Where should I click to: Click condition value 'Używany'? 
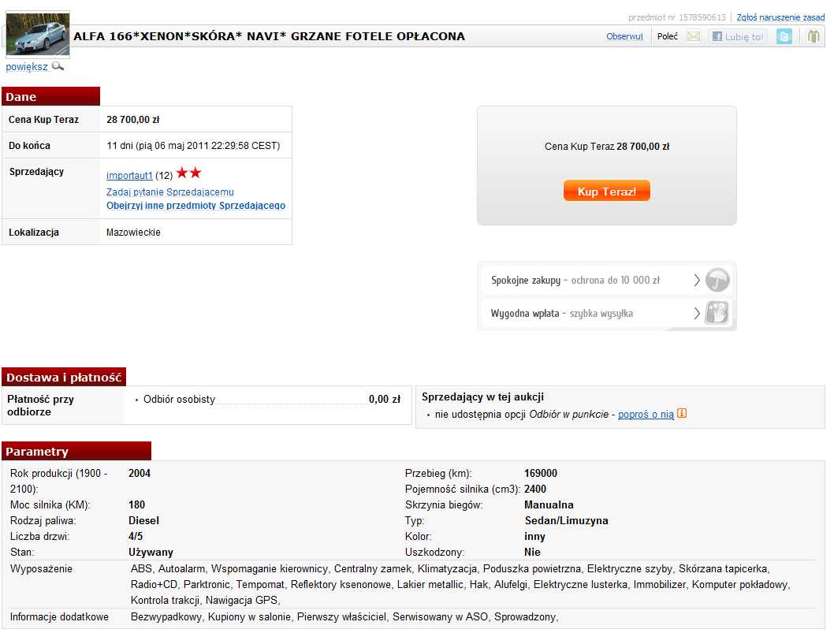pos(151,552)
